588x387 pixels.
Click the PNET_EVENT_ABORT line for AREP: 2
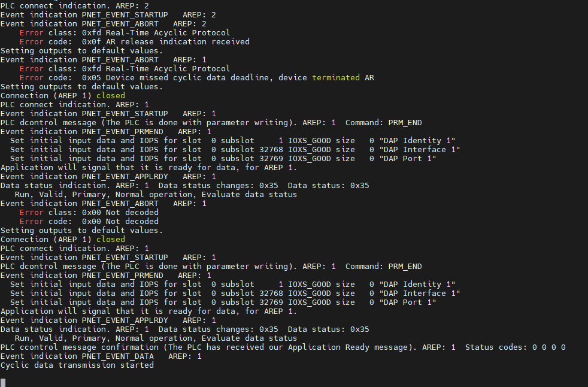(x=103, y=23)
